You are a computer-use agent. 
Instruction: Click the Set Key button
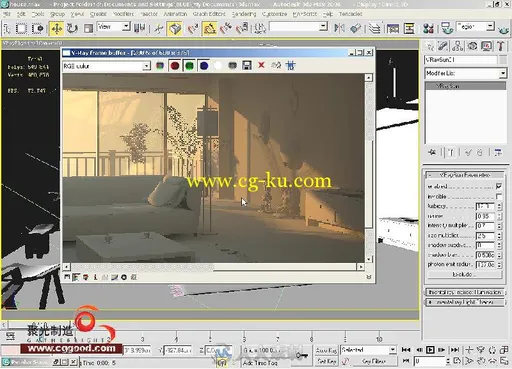[x=326, y=361]
